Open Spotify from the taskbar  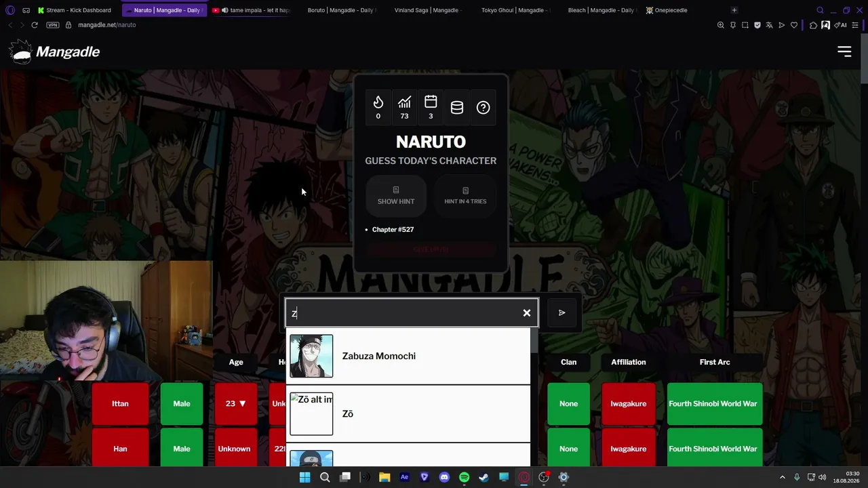(464, 477)
